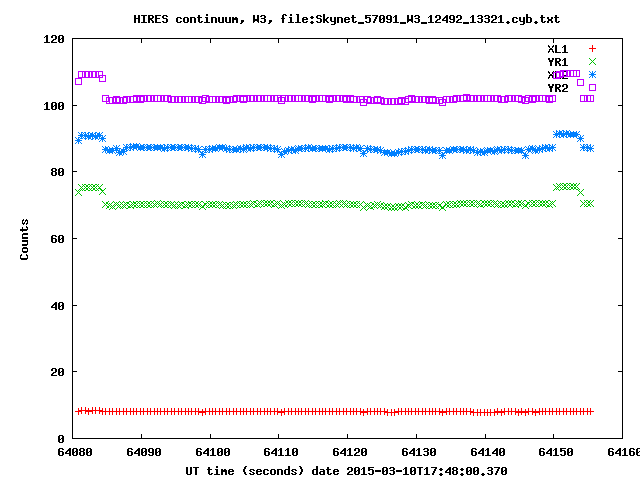
Task: Click y-axis tick label 0
Action: [x=61, y=439]
